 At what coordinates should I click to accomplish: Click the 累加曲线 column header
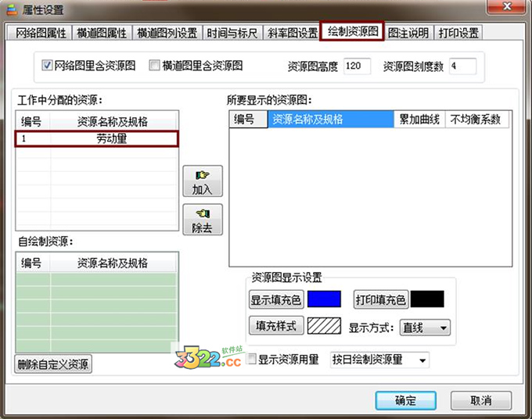click(x=419, y=120)
